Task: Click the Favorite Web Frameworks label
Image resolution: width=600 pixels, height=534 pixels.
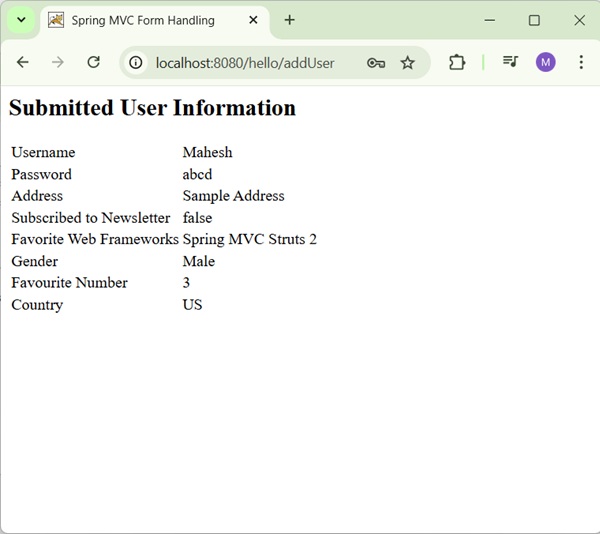Action: pos(95,239)
